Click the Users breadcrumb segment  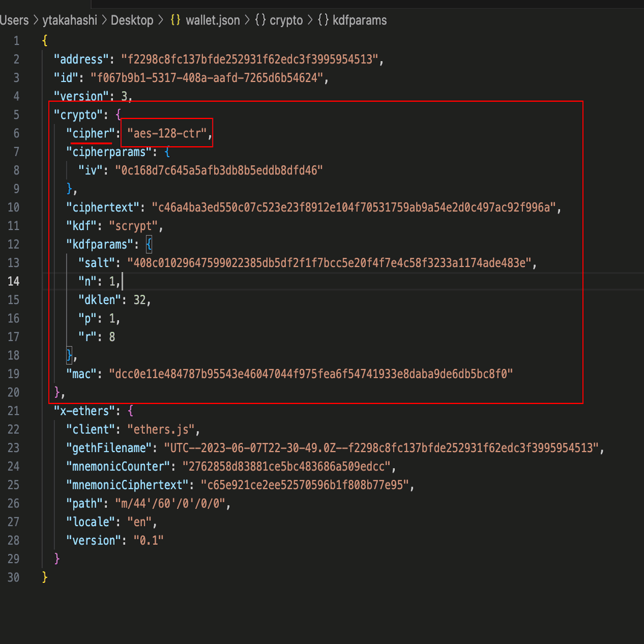tap(15, 20)
